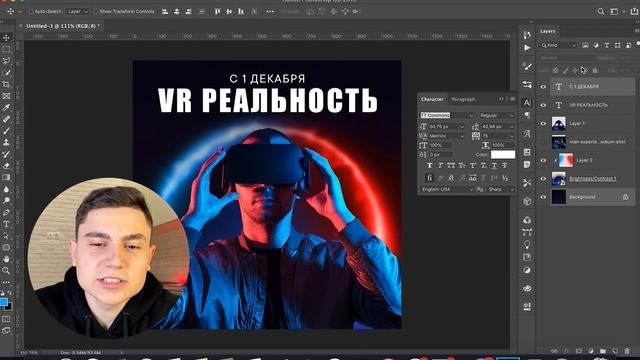Click the align bottom edges icon
Screen dimensions: 640x360
[241, 12]
